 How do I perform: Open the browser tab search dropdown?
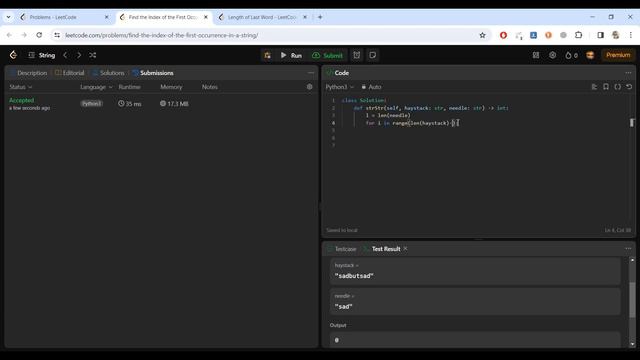(9, 17)
